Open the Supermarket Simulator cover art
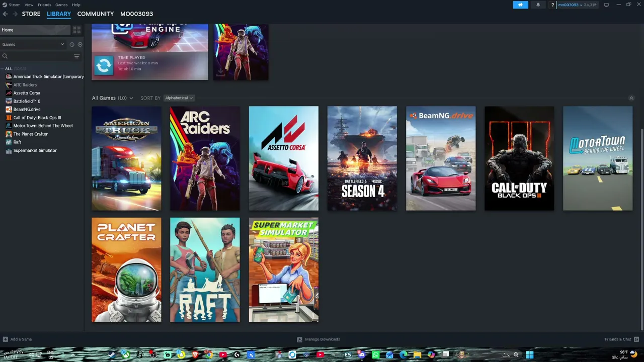Viewport: 644px width, 362px height. tap(283, 270)
